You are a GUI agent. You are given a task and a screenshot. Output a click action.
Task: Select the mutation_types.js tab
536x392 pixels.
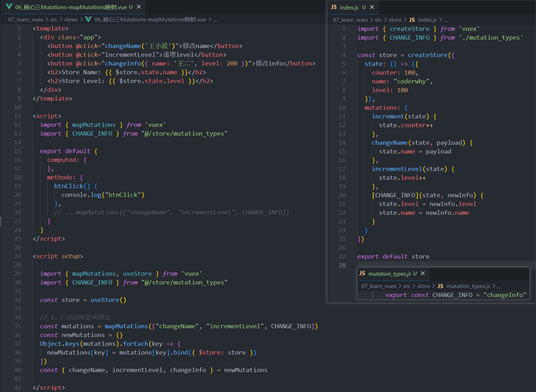[x=393, y=274]
